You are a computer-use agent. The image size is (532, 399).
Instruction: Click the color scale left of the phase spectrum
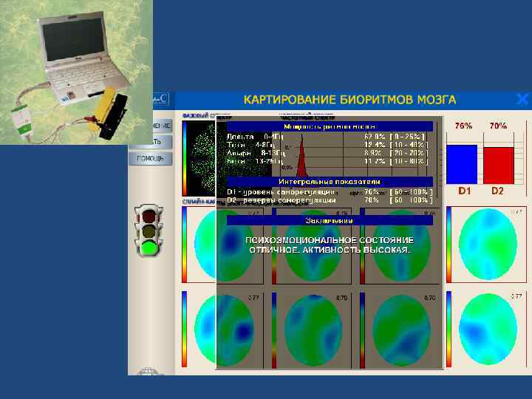[185, 158]
